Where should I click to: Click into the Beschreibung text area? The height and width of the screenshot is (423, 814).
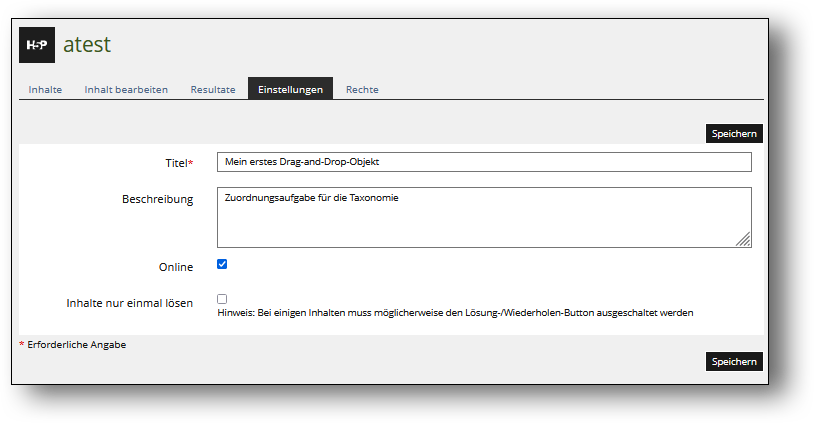483,217
